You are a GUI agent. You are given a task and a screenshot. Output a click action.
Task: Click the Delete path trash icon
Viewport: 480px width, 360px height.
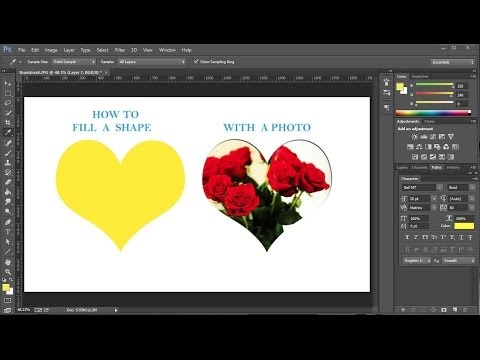(x=465, y=310)
